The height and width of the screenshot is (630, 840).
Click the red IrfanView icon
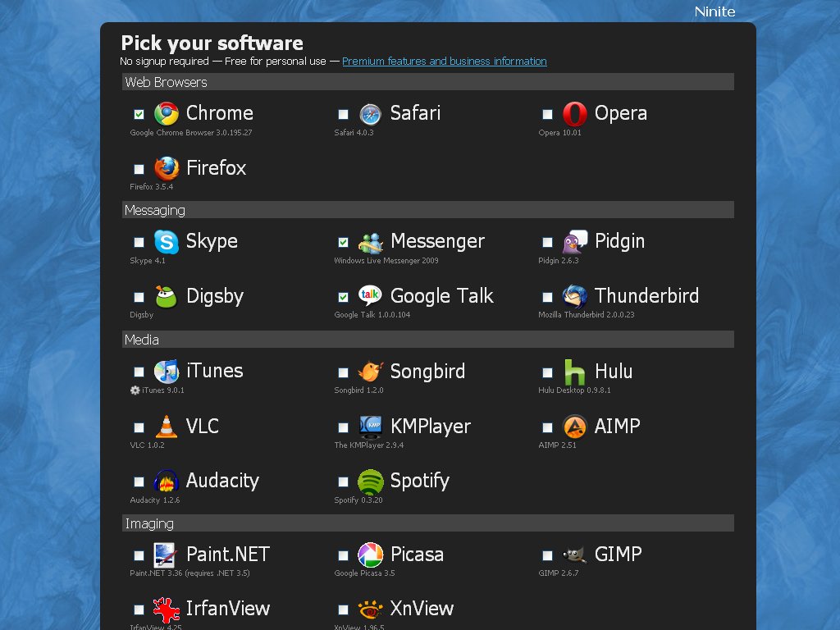[x=166, y=609]
